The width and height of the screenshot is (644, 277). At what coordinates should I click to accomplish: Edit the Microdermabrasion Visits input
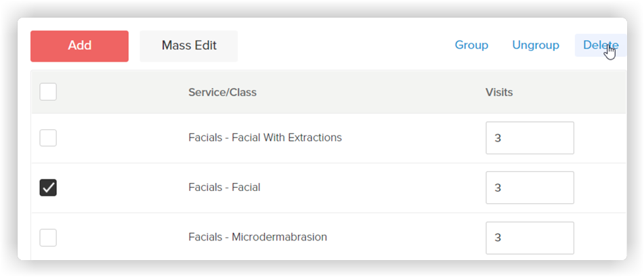click(x=530, y=238)
